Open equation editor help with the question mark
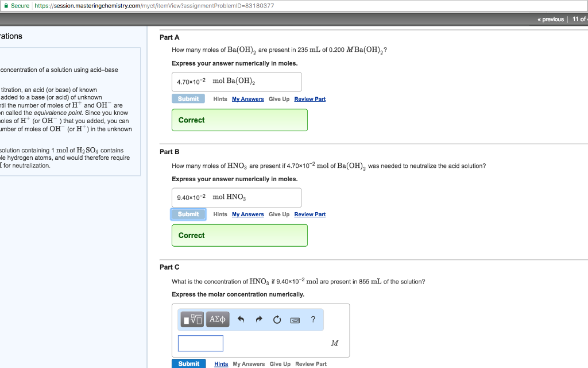Image resolution: width=588 pixels, height=368 pixels. 312,319
